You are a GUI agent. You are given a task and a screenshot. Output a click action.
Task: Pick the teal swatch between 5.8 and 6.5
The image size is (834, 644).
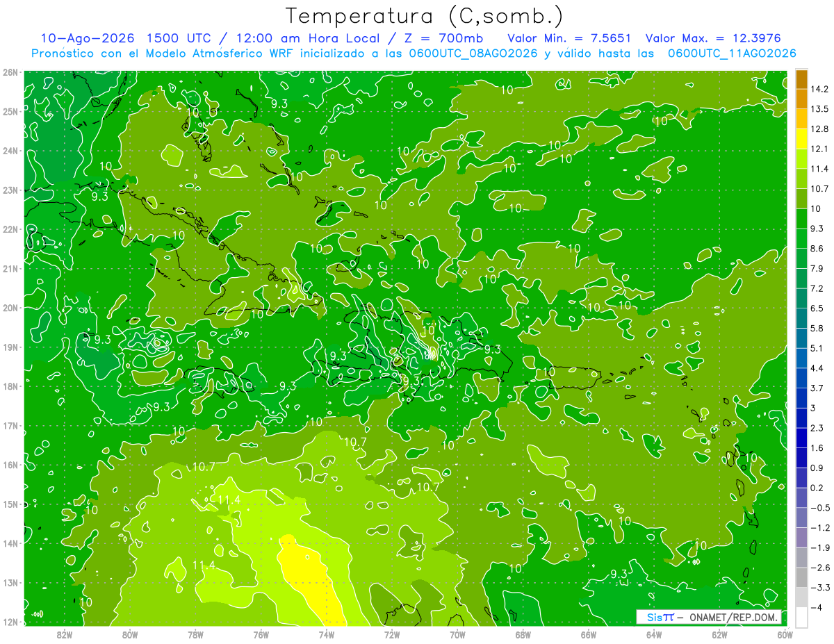(801, 318)
